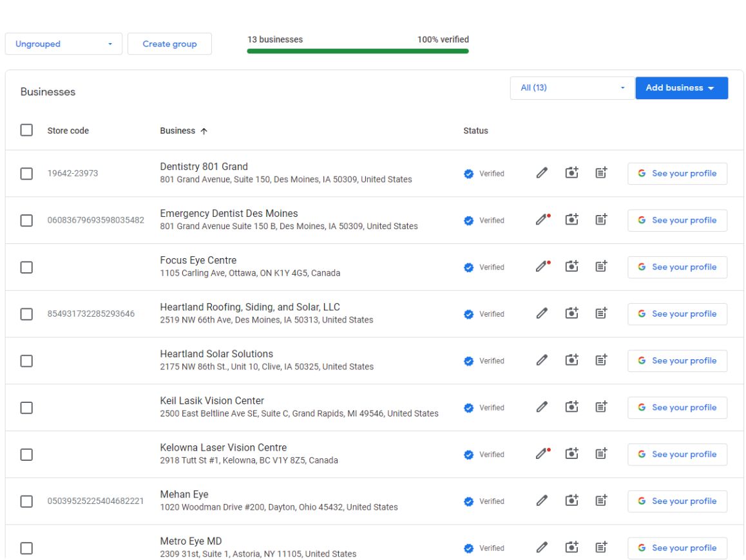746x560 pixels.
Task: See profile for Mehan Eye
Action: 677,501
